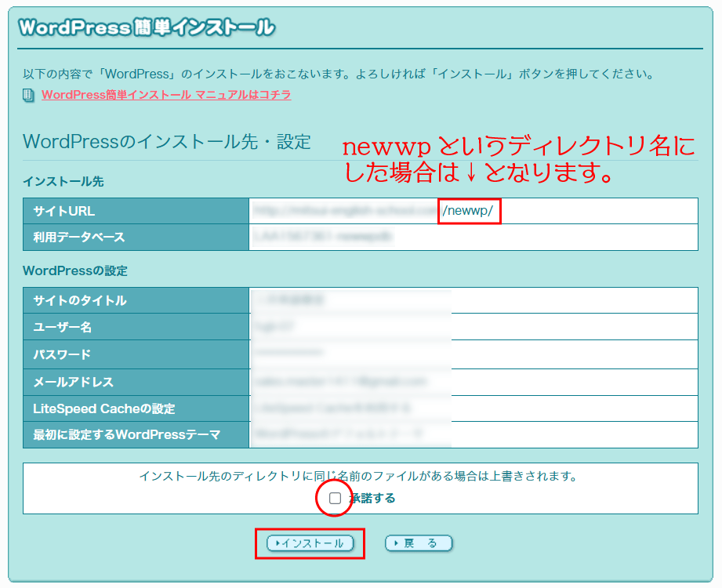Check the 承諾する agreement checkbox
Screen dimensions: 722x588
(x=334, y=497)
